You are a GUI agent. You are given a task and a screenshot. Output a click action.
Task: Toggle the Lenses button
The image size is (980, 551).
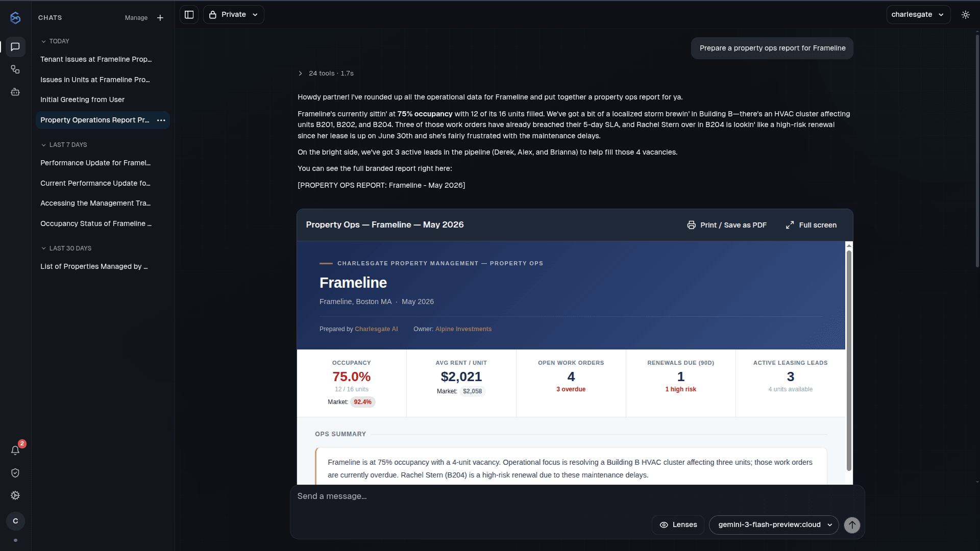[678, 524]
